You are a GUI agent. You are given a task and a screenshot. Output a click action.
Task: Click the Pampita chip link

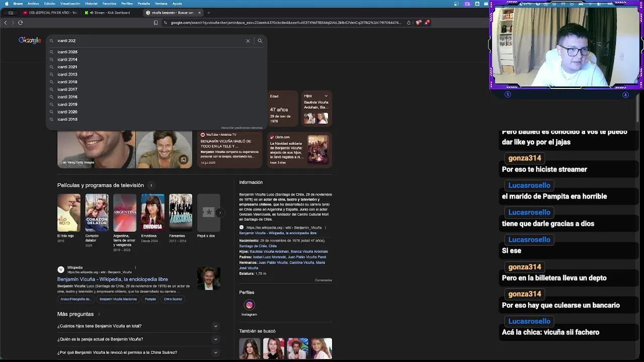point(150,299)
